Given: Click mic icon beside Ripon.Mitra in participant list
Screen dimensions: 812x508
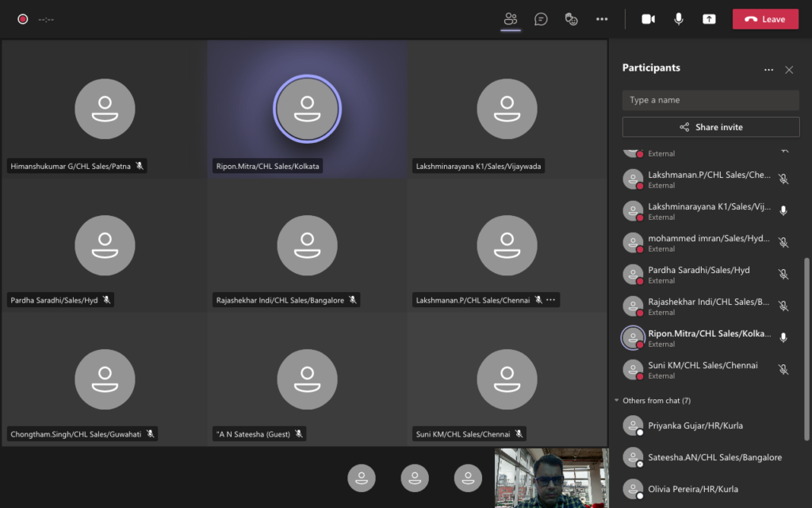Looking at the screenshot, I should (x=783, y=338).
